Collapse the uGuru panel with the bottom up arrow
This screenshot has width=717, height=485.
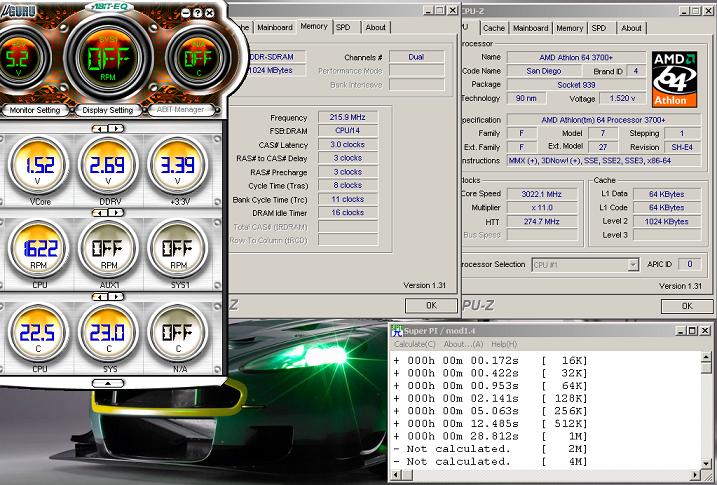108,383
